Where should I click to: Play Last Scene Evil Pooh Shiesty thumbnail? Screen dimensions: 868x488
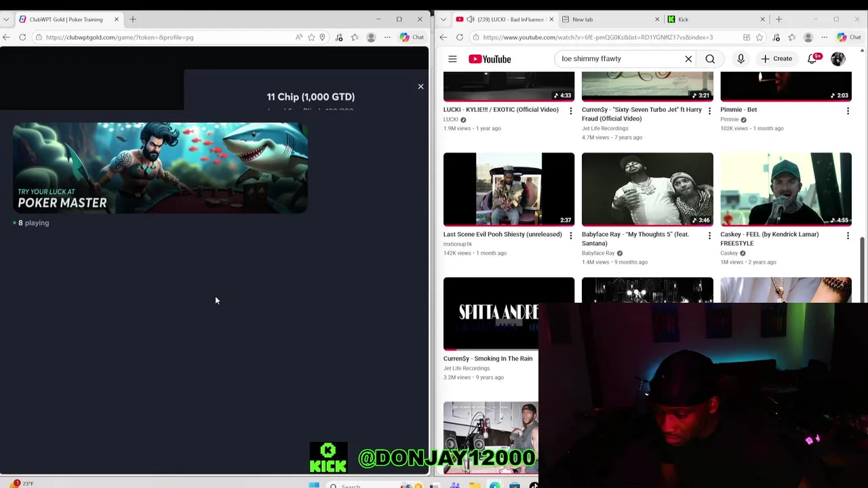tap(509, 189)
